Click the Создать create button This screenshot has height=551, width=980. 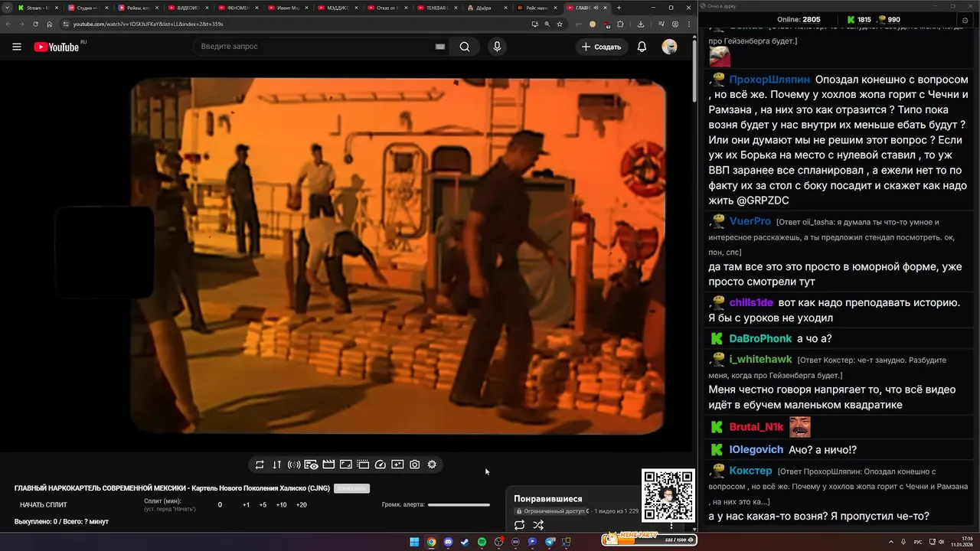pyautogui.click(x=602, y=47)
